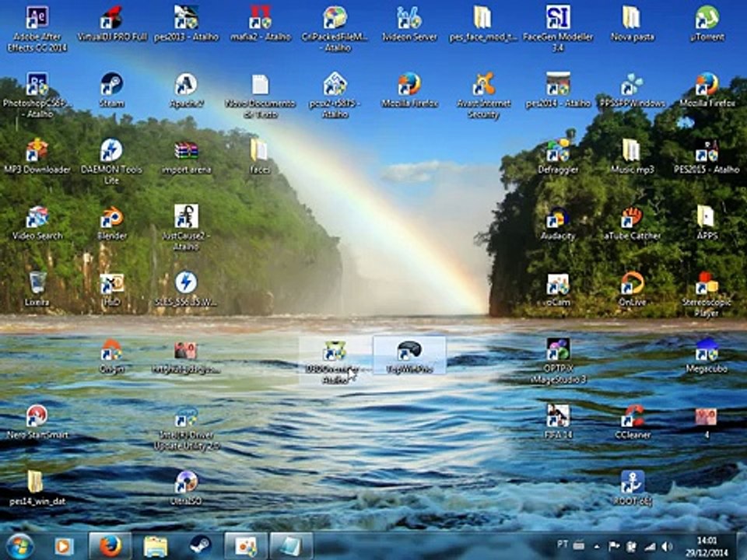Select the µTorrent shortcut icon
Viewport: 747px width, 560px height.
pyautogui.click(x=707, y=23)
